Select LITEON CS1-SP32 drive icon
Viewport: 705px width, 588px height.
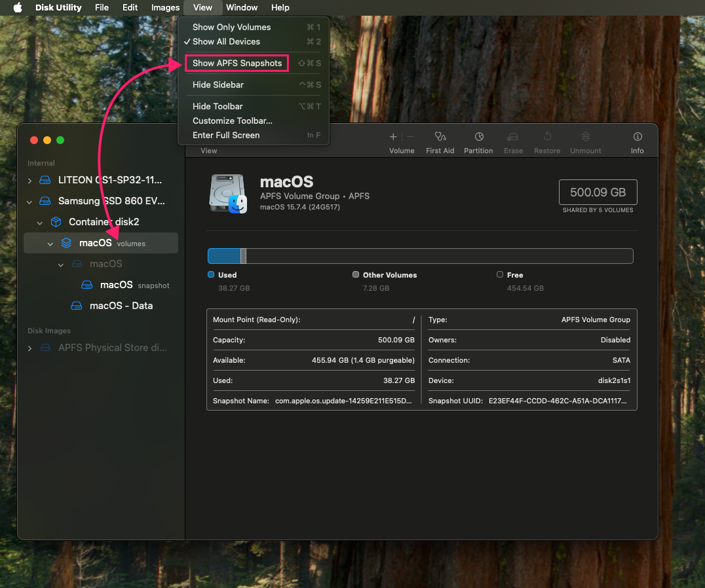tap(45, 180)
